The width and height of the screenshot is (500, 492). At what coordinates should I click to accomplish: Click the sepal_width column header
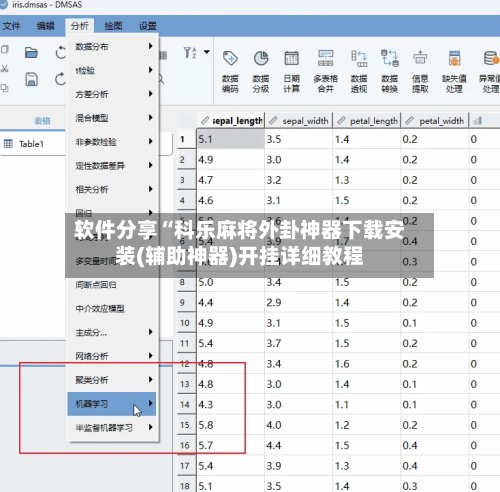299,121
